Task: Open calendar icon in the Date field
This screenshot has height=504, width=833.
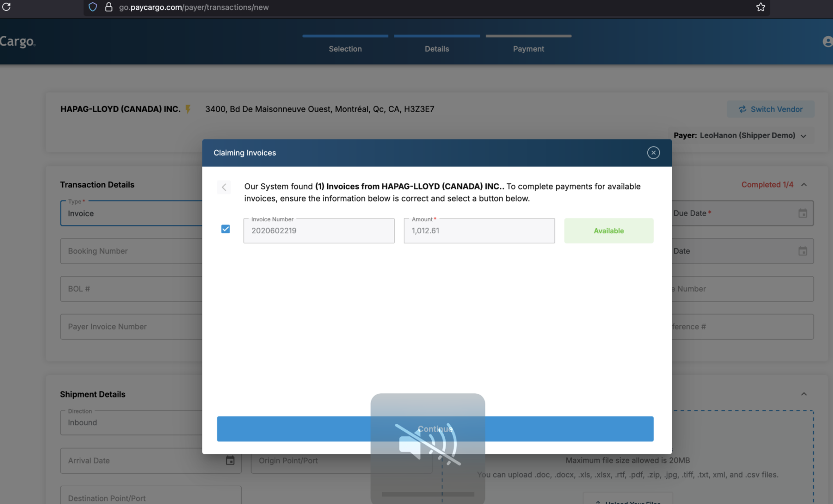Action: pos(803,251)
